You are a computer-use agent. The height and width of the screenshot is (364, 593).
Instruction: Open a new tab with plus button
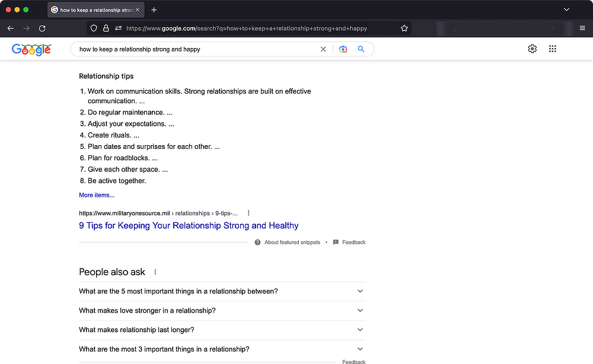coord(154,10)
